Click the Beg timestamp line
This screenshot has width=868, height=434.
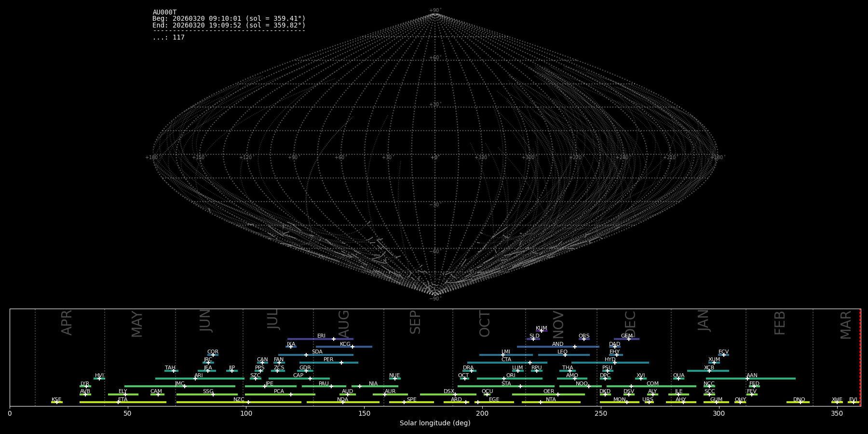(x=229, y=19)
